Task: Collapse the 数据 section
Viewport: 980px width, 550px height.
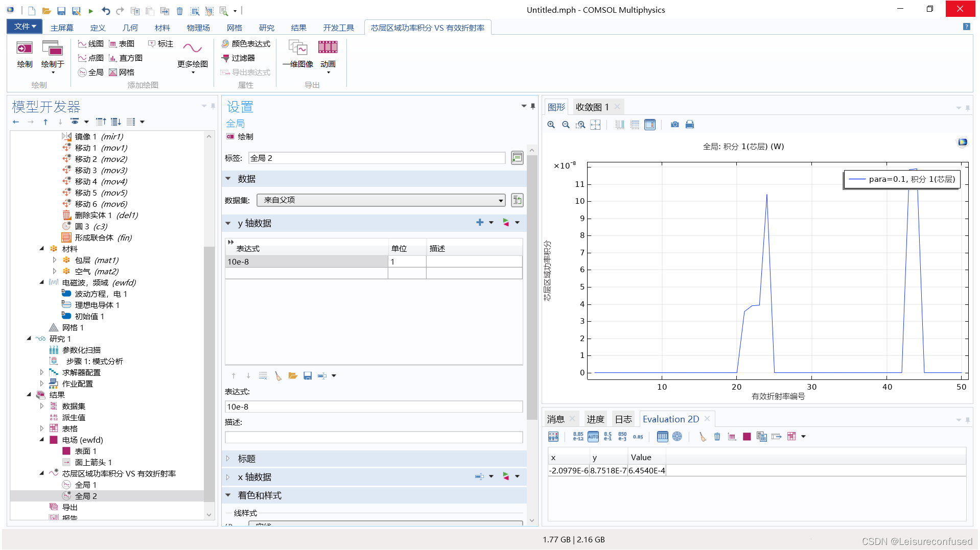Action: tap(228, 179)
